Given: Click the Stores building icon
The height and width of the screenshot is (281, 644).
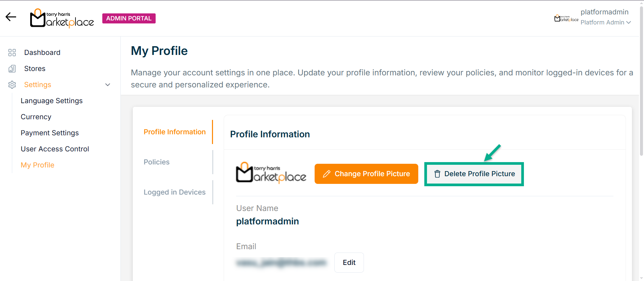Looking at the screenshot, I should (12, 69).
